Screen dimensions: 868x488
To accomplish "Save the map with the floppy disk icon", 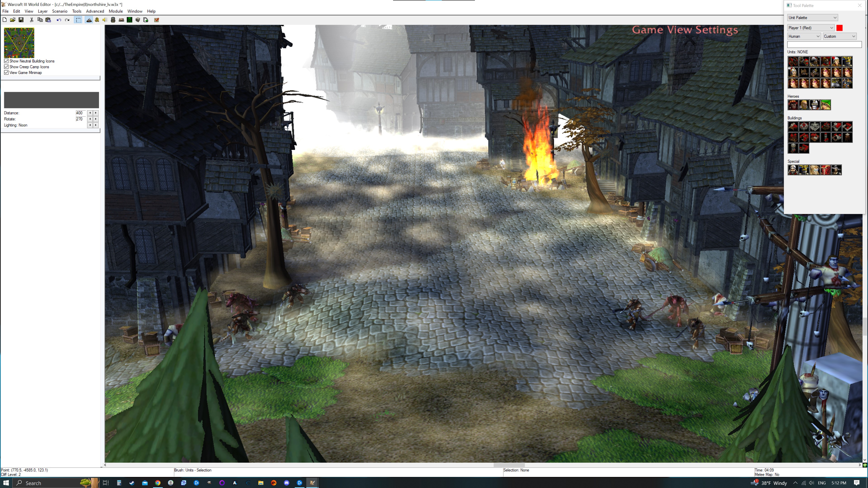I will [21, 20].
